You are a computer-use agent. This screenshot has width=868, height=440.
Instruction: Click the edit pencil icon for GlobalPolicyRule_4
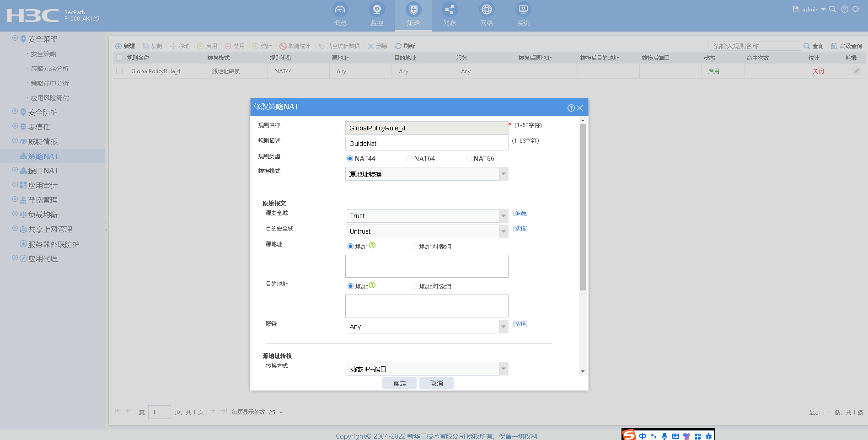click(x=856, y=71)
